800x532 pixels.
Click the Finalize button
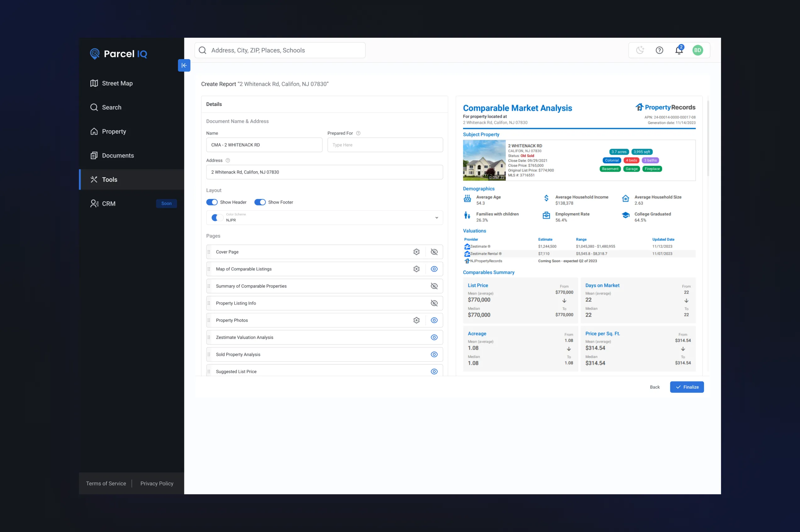[x=687, y=387]
